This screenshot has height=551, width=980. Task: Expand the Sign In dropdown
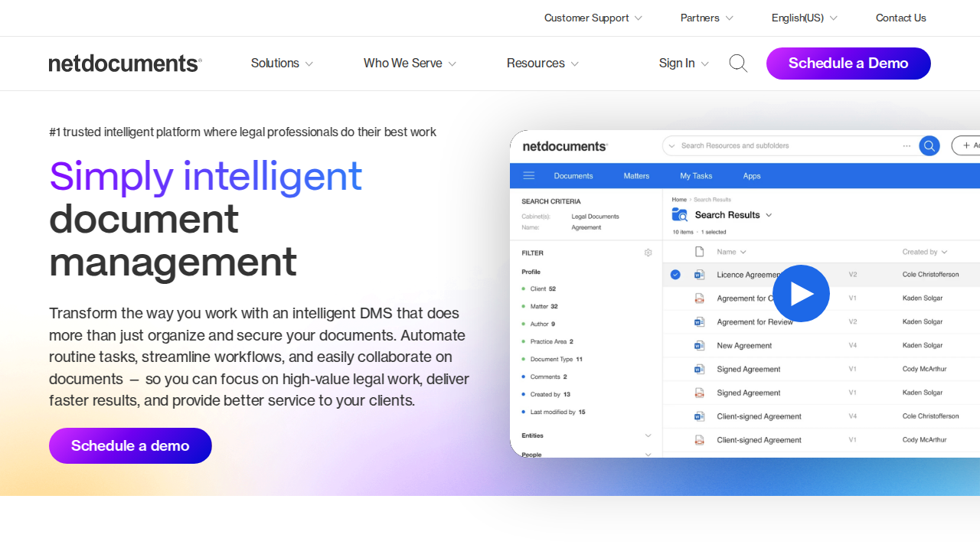point(684,64)
